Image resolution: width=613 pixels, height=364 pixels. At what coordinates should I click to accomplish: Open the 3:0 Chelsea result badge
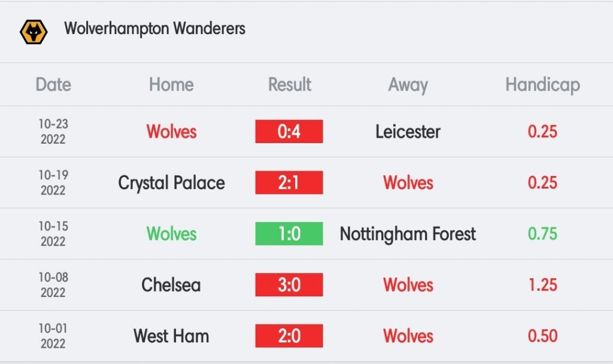(289, 284)
